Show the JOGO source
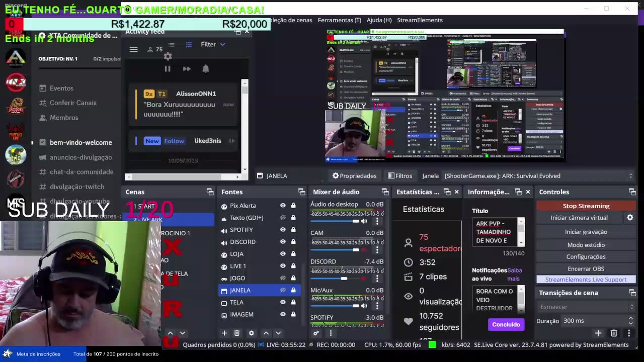 tap(283, 278)
